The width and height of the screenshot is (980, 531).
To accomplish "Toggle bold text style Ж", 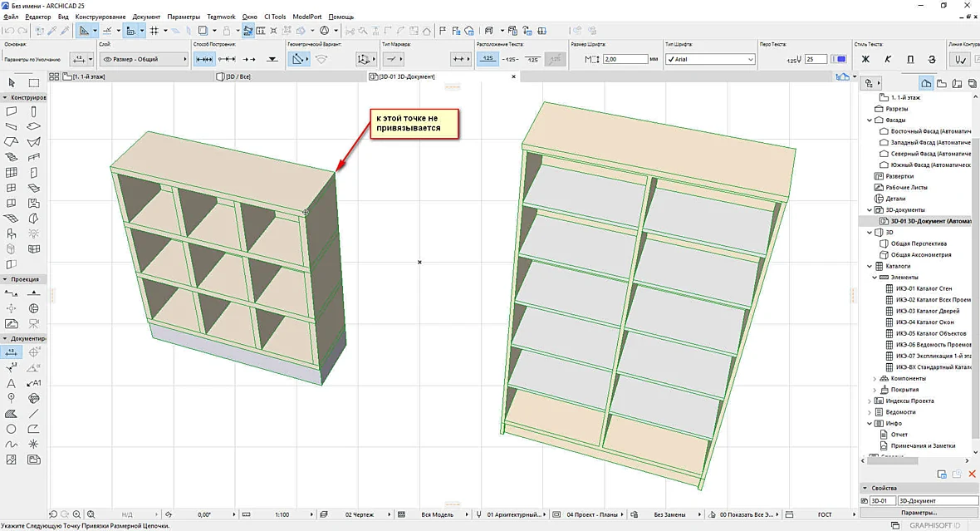I will coord(865,60).
